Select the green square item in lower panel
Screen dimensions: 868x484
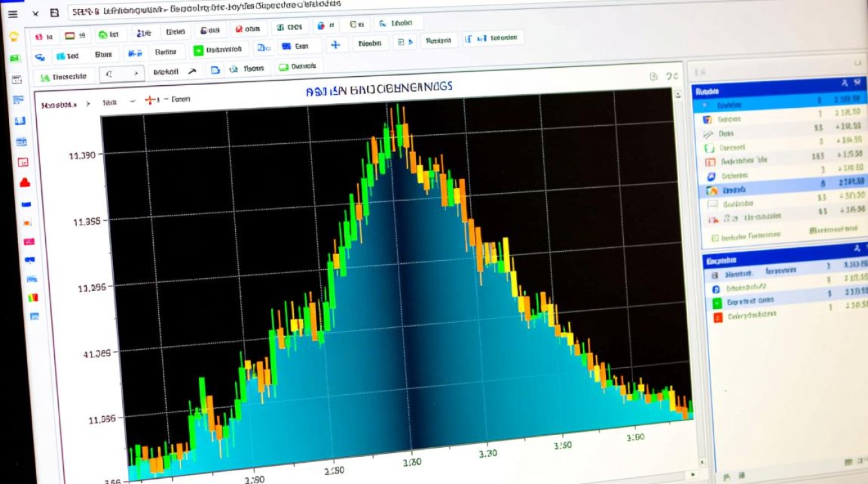[x=716, y=303]
